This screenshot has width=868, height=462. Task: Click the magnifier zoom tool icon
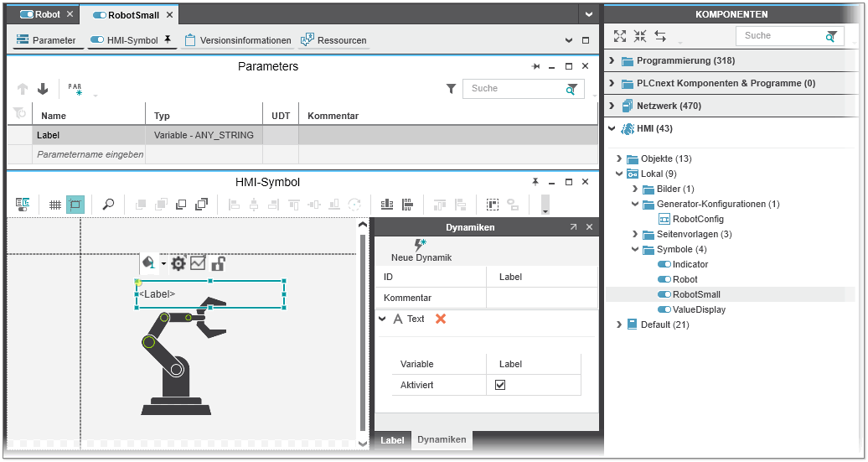(x=108, y=205)
